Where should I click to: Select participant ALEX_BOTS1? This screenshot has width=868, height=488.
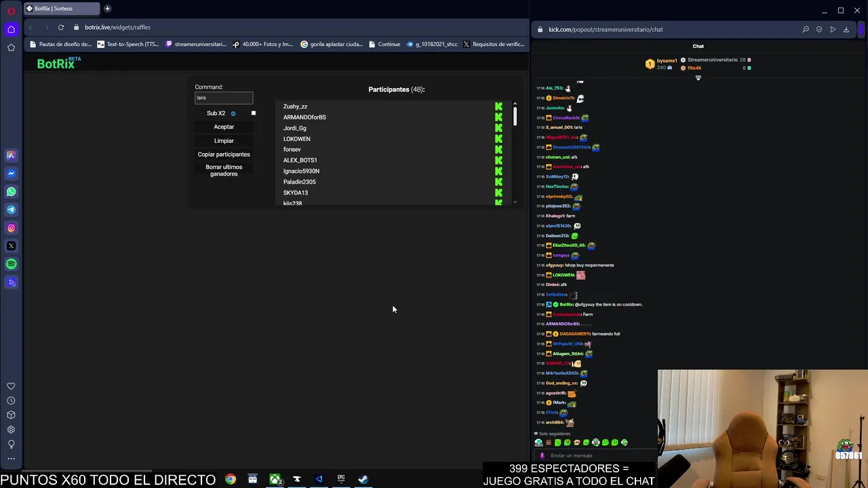(300, 160)
